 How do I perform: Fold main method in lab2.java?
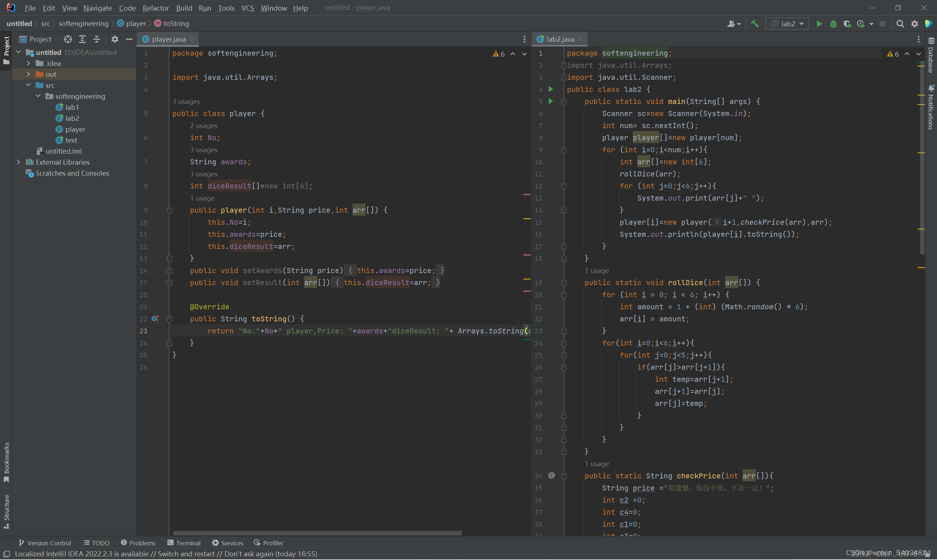tap(564, 101)
